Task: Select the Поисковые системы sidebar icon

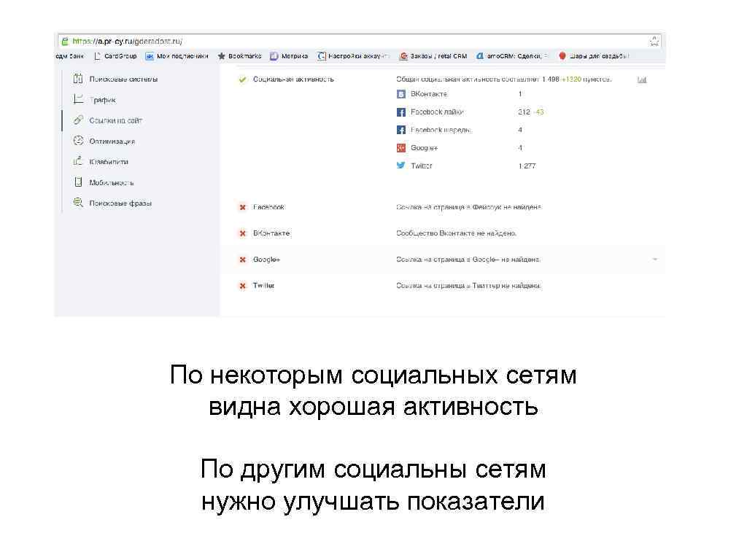Action: (x=79, y=79)
